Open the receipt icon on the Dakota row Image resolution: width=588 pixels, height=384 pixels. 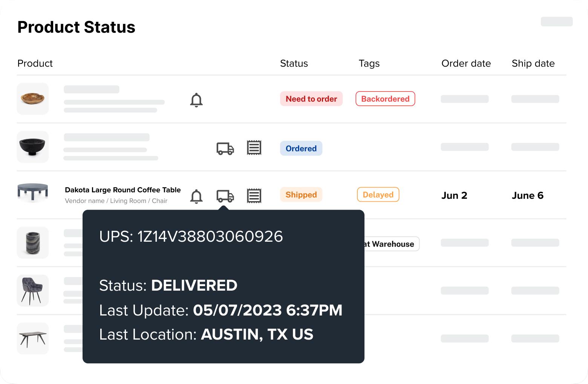[254, 196]
